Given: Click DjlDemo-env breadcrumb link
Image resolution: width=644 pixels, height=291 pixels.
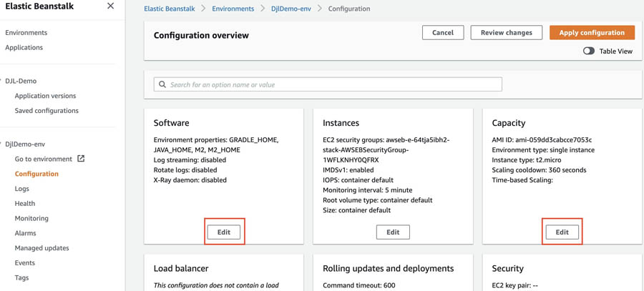Looking at the screenshot, I should click(x=292, y=9).
